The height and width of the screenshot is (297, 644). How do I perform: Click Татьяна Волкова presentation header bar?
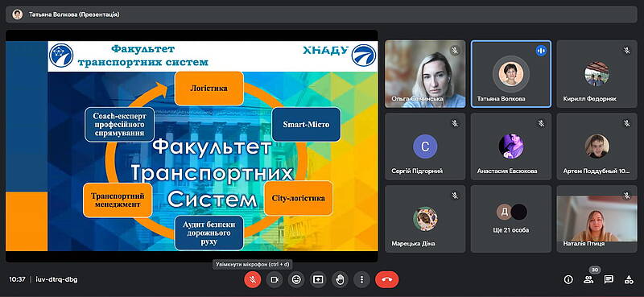(x=321, y=14)
